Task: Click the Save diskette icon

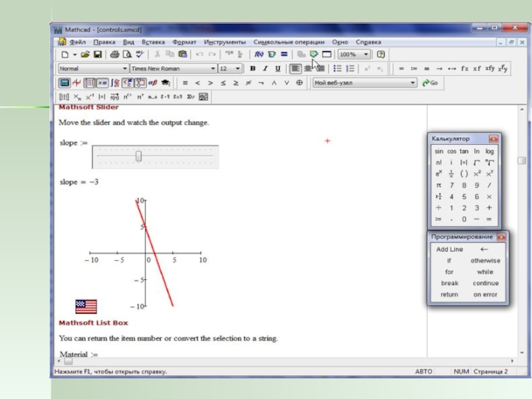Action: 98,55
